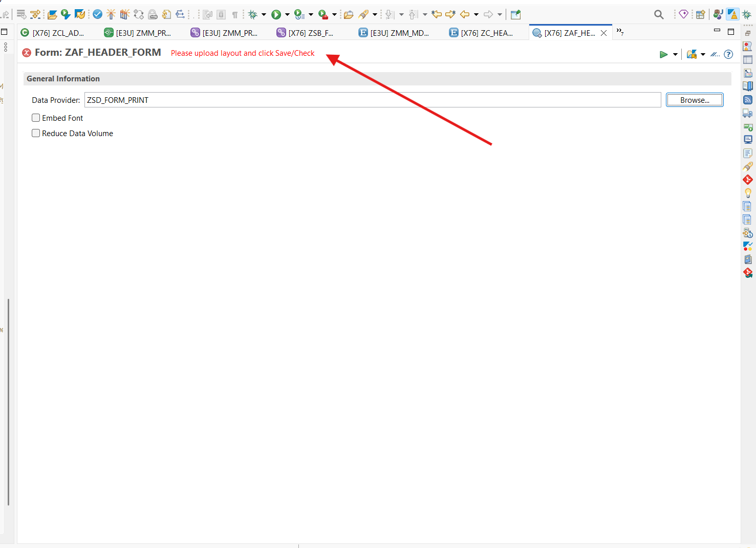The image size is (756, 548).
Task: Open the Transport Organizer truck view
Action: click(x=748, y=113)
